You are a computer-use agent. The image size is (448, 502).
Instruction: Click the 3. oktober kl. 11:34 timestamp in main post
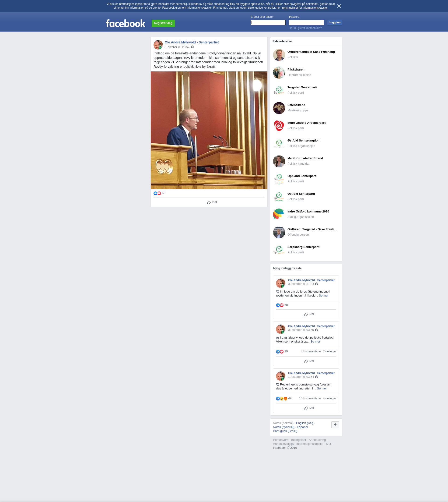click(176, 47)
